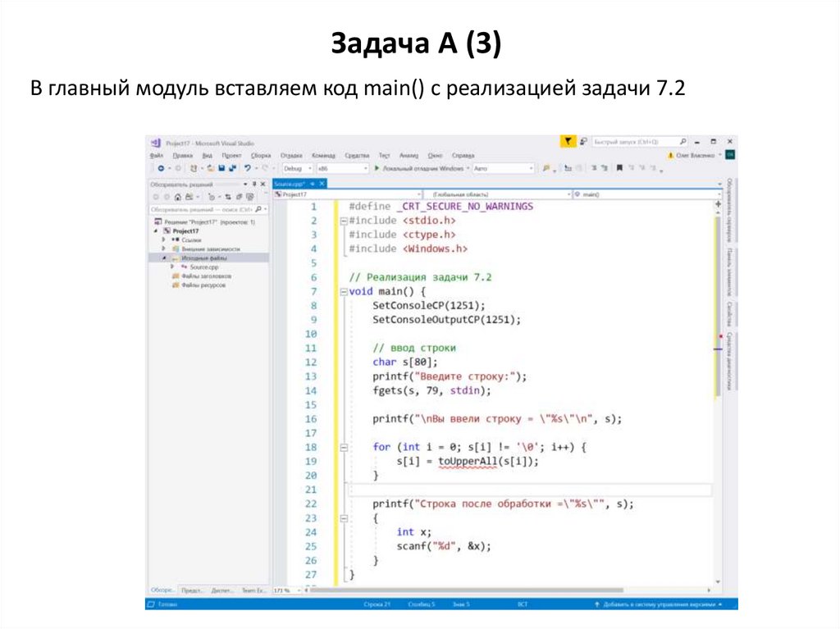This screenshot has width=840, height=629.
Task: Collapse the for loop code block
Action: click(x=343, y=447)
